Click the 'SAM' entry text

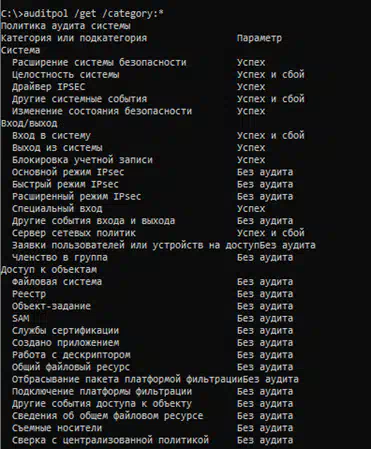21,318
